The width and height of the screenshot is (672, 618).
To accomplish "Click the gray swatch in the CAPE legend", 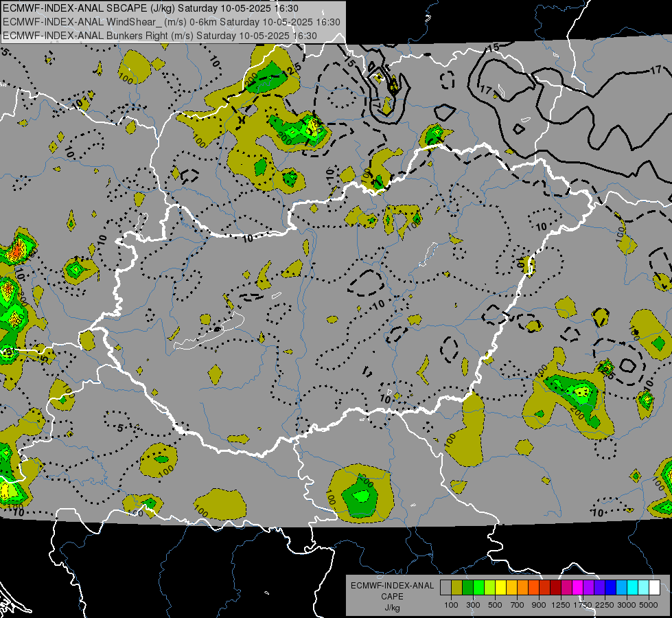I will [x=445, y=588].
